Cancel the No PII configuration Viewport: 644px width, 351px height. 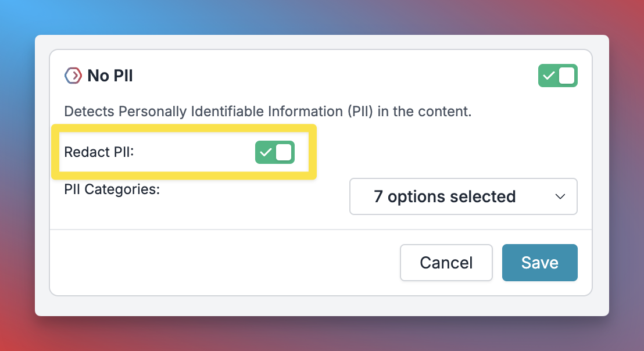click(446, 263)
